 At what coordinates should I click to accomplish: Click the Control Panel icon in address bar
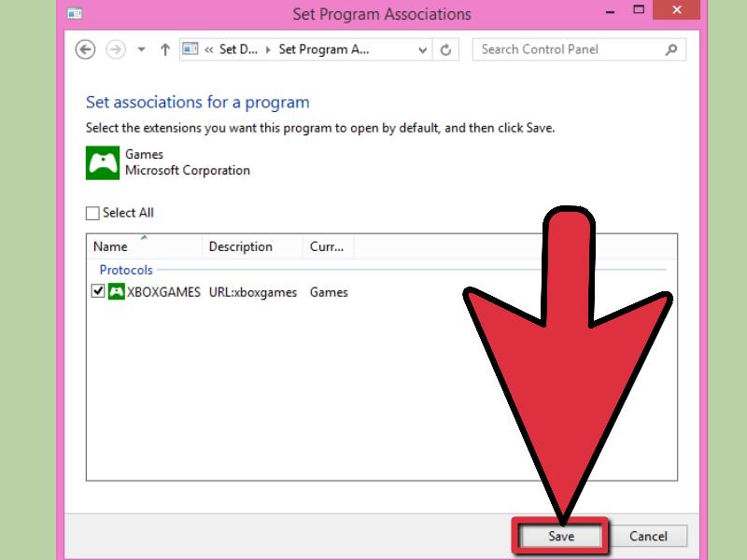click(190, 49)
